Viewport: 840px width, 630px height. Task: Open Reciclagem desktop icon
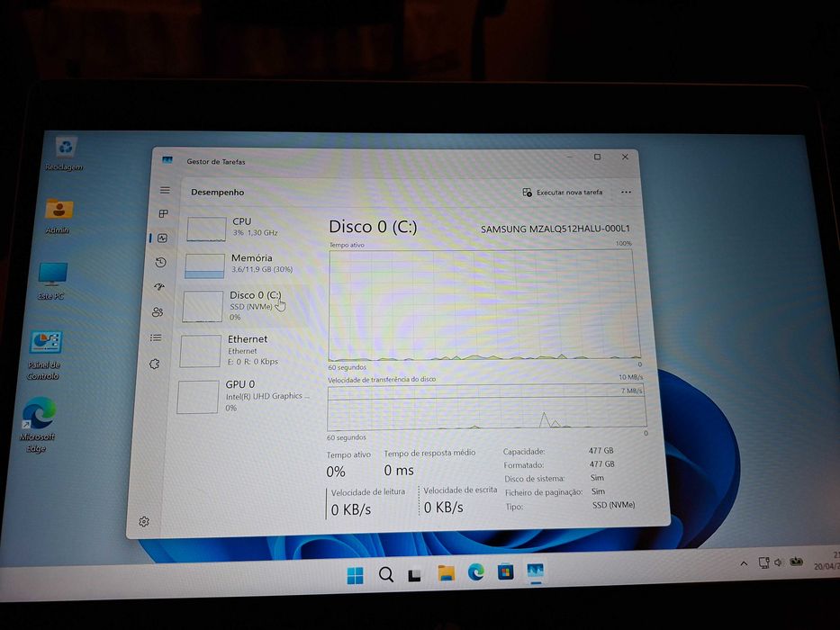point(65,154)
